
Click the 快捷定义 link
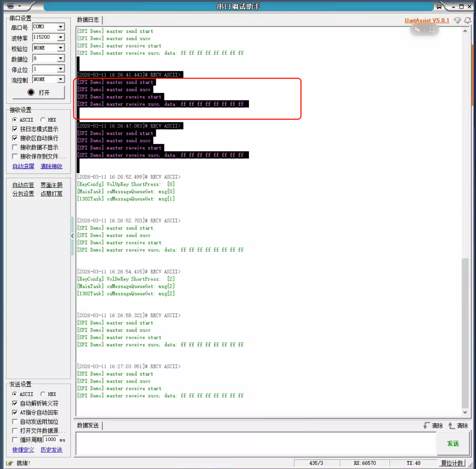[x=23, y=450]
